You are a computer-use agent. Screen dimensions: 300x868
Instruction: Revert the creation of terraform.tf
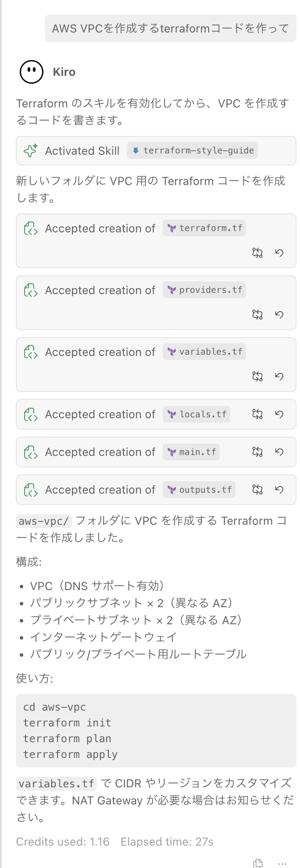(x=279, y=253)
